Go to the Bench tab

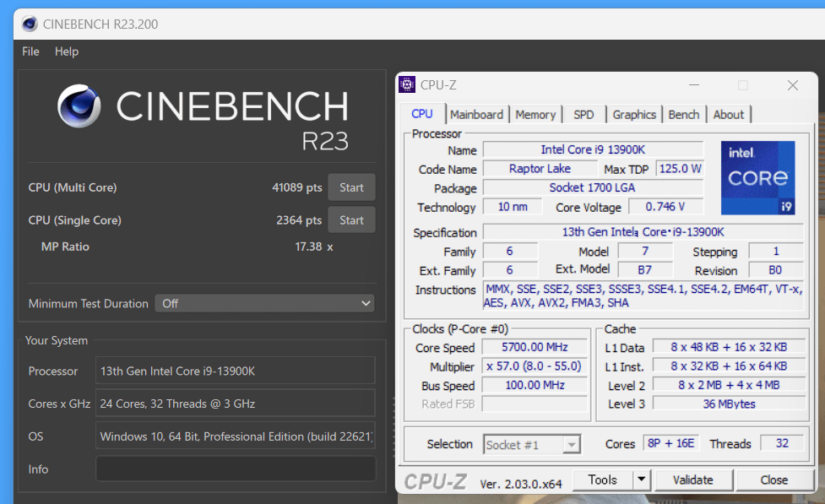[x=683, y=115]
